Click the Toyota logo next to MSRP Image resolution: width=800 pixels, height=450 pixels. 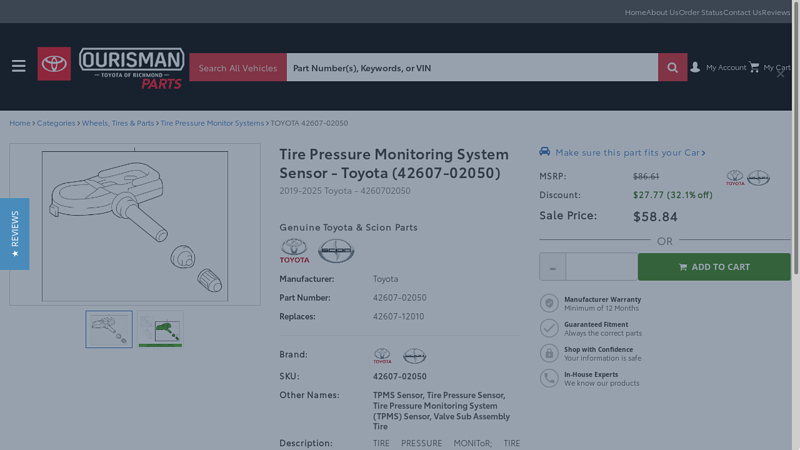pyautogui.click(x=735, y=178)
